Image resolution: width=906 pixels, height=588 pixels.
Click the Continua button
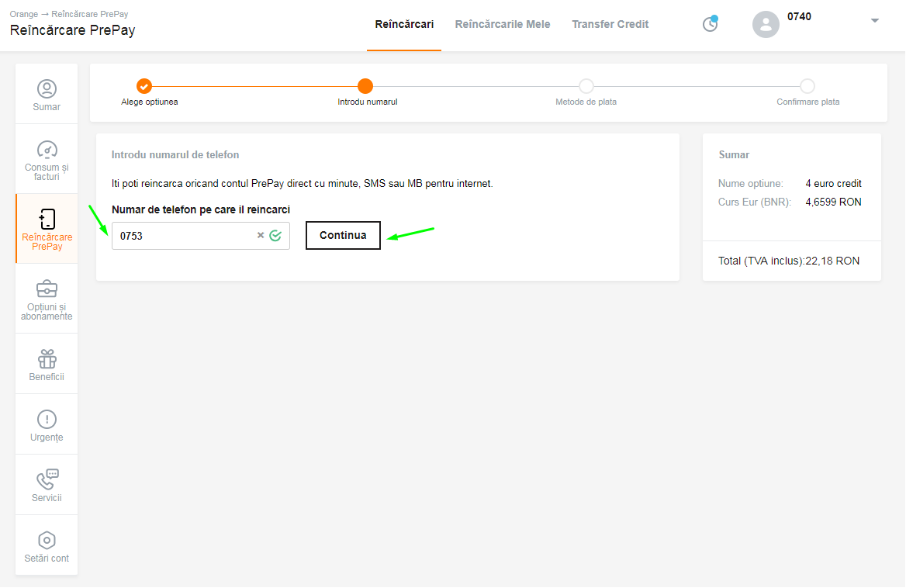point(343,235)
